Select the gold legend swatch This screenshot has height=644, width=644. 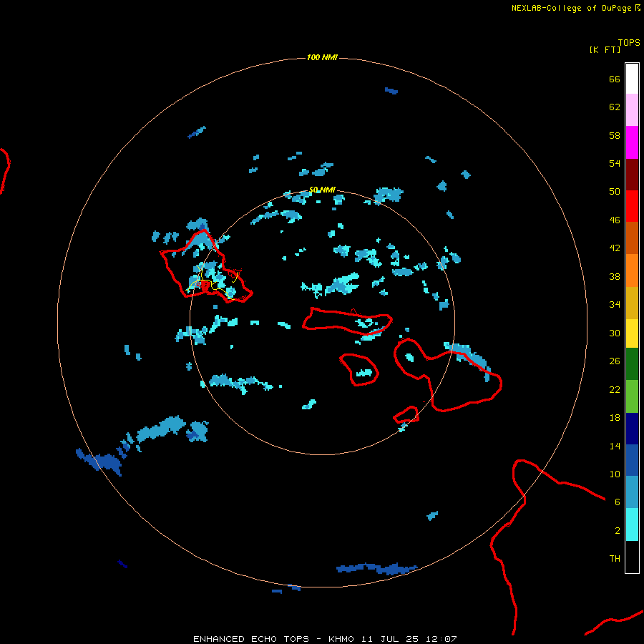point(632,303)
